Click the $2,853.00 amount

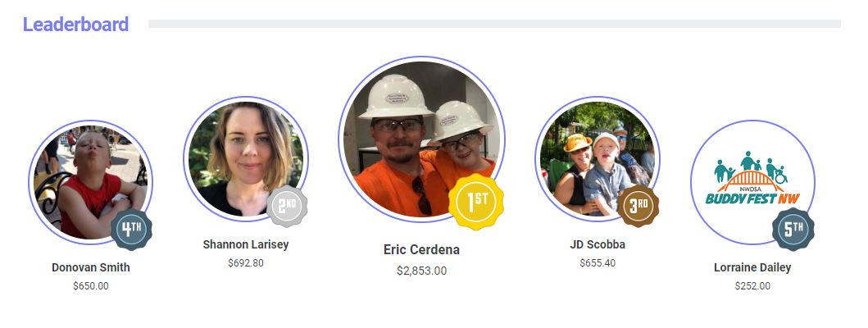click(x=421, y=271)
